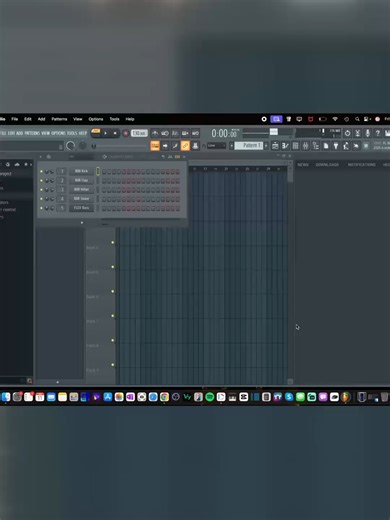Click the brush icon in the toolbar
The height and width of the screenshot is (520, 390).
175,146
